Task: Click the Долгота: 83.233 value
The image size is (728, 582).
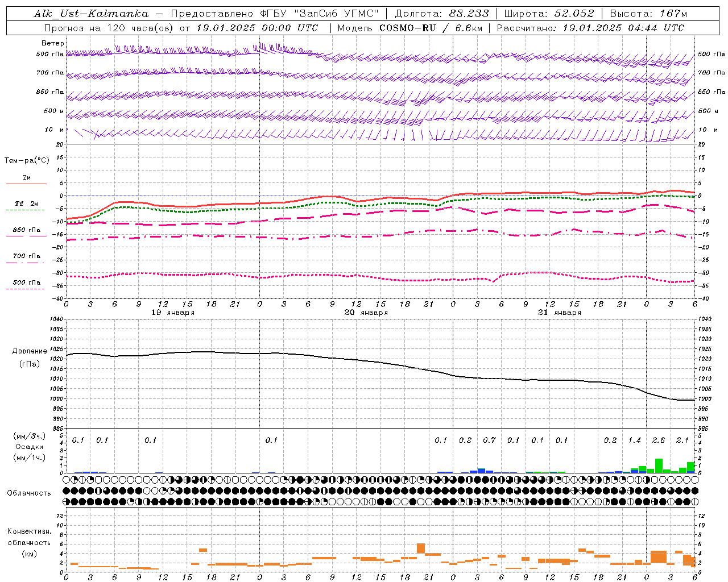Action: [441, 14]
